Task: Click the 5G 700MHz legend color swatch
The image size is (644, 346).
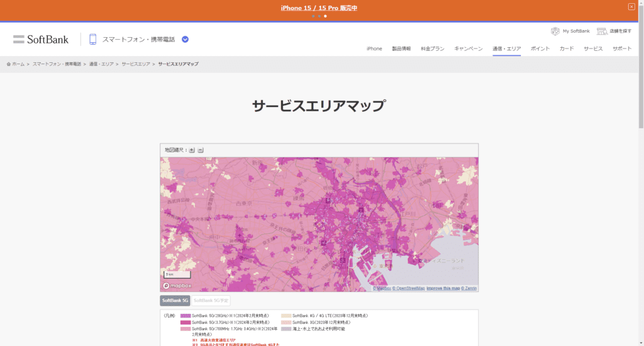Action: pyautogui.click(x=186, y=329)
